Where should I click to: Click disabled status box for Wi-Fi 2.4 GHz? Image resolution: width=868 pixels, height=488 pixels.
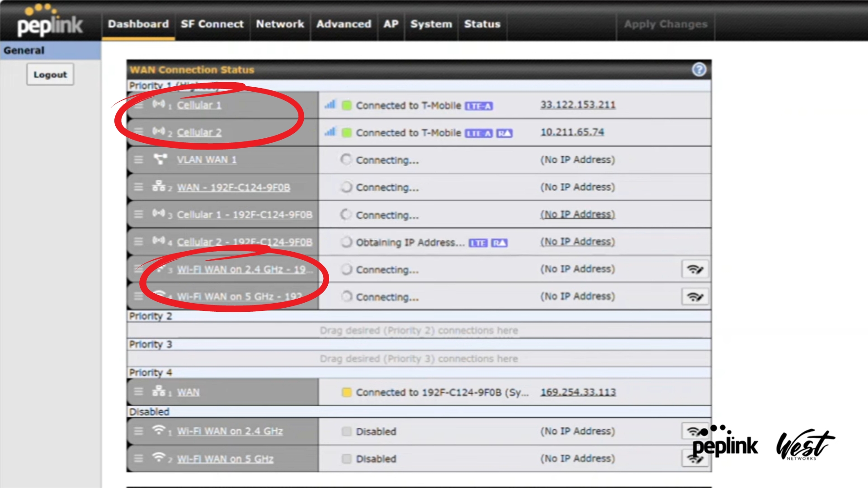pos(347,432)
